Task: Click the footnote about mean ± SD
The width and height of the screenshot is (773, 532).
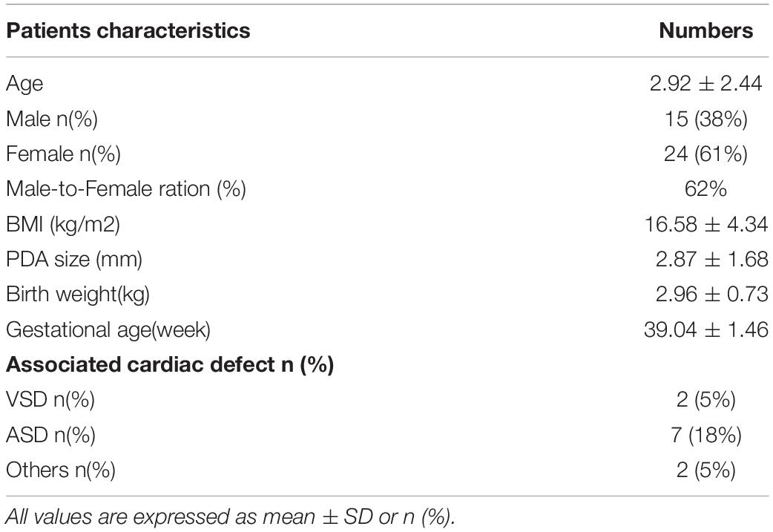Action: click(x=231, y=517)
